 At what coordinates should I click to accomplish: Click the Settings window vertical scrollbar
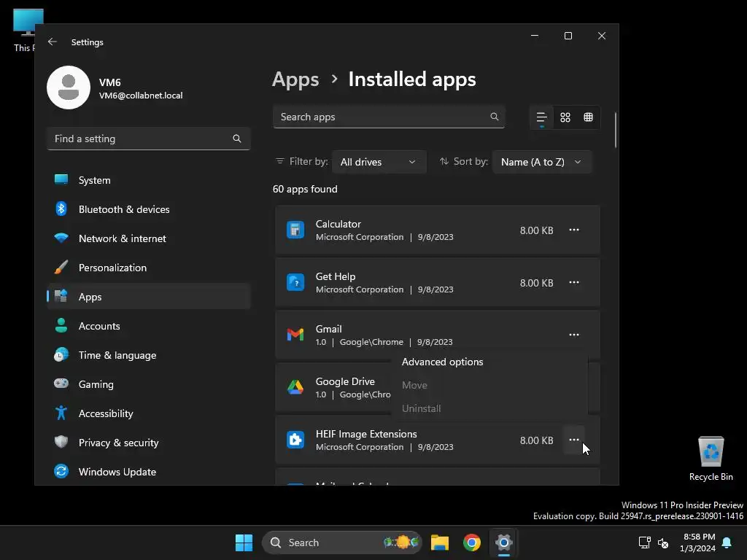(616, 130)
